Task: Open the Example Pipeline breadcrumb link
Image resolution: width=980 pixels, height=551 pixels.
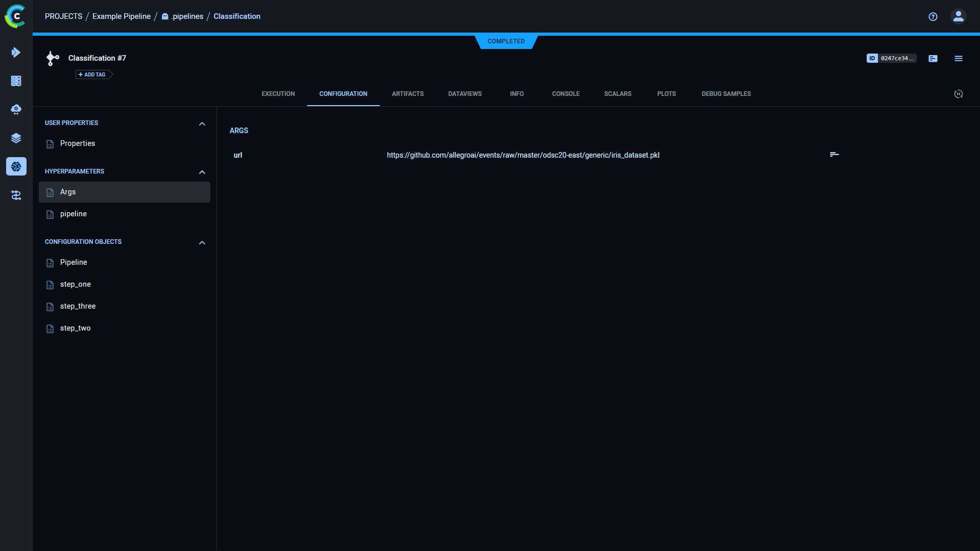Action: [121, 16]
